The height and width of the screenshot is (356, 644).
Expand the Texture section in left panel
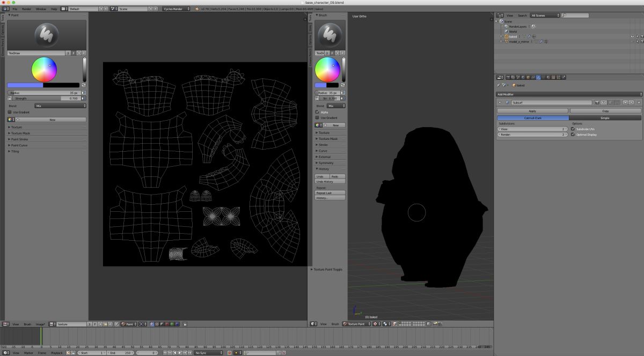(16, 127)
